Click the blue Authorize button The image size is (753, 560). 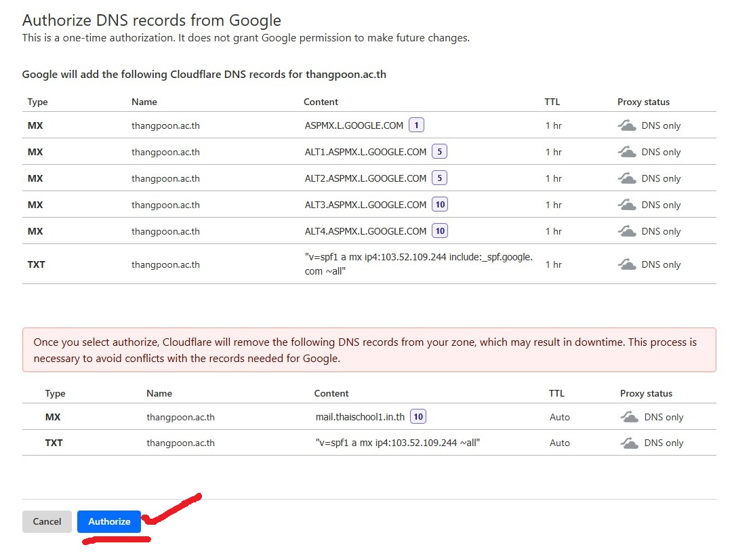click(109, 521)
